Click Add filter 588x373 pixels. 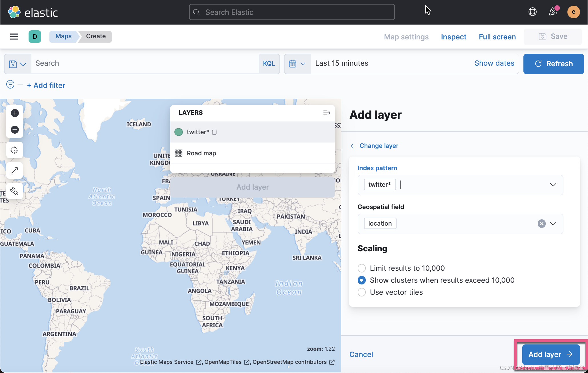[x=46, y=85]
